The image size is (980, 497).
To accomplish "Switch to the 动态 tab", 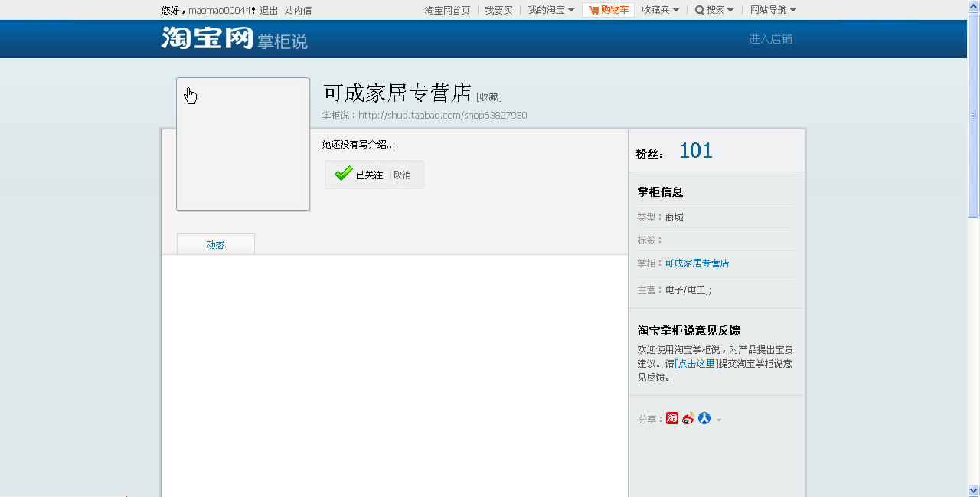I will tap(215, 244).
